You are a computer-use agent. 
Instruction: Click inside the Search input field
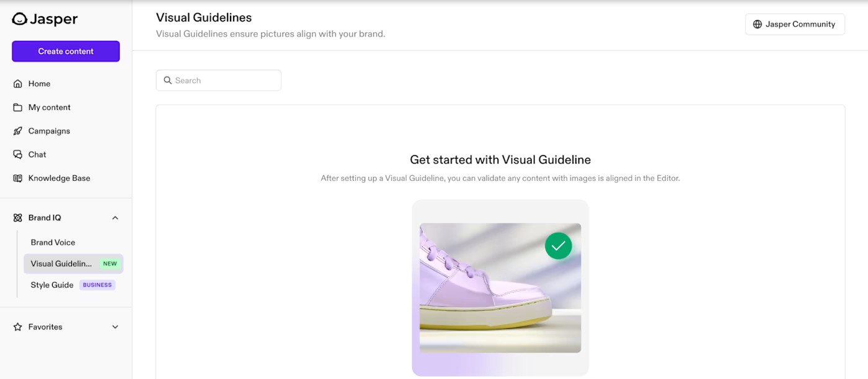pyautogui.click(x=218, y=80)
